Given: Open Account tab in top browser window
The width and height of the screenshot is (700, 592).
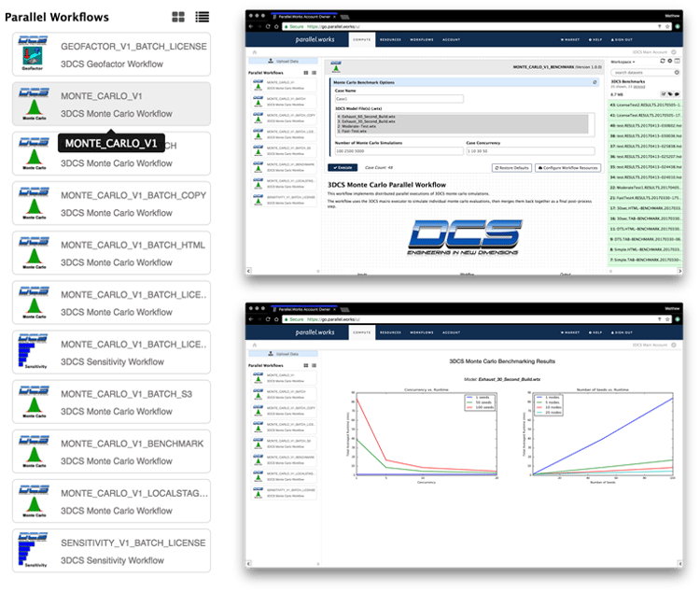Looking at the screenshot, I should (x=451, y=40).
